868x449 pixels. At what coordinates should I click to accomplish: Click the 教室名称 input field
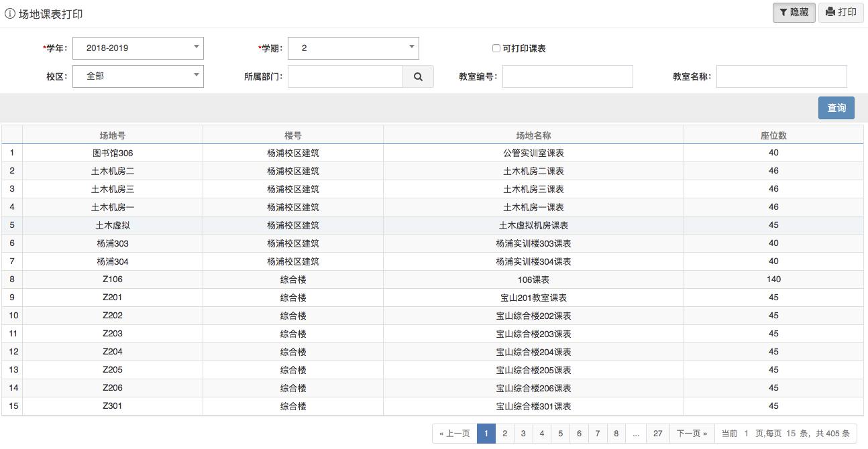click(x=781, y=76)
